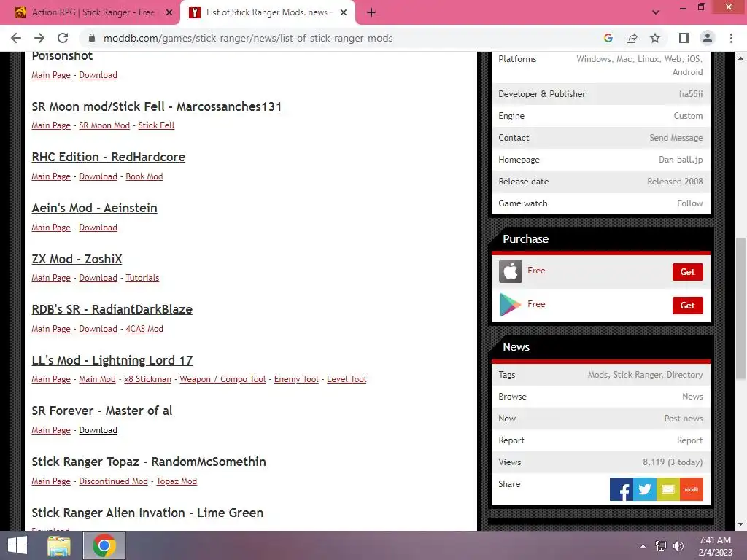Open network status tray icon

click(661, 546)
